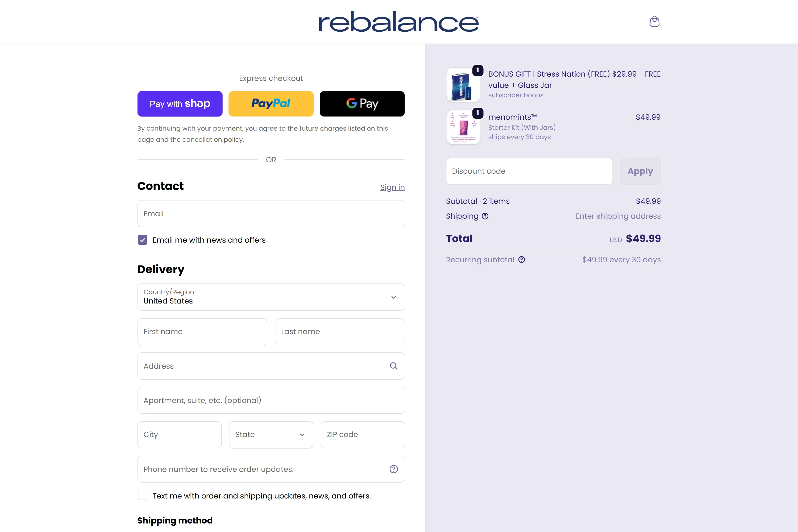Click the menomints product thumbnail
The image size is (798, 532).
pos(463,128)
